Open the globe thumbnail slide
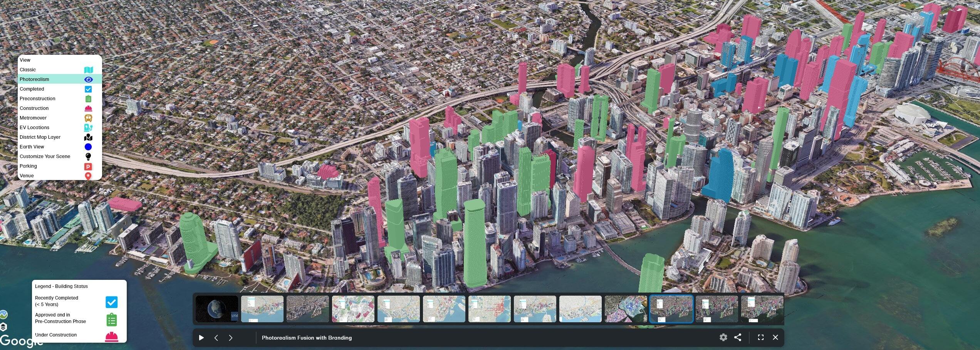Image resolution: width=980 pixels, height=350 pixels. tap(216, 309)
